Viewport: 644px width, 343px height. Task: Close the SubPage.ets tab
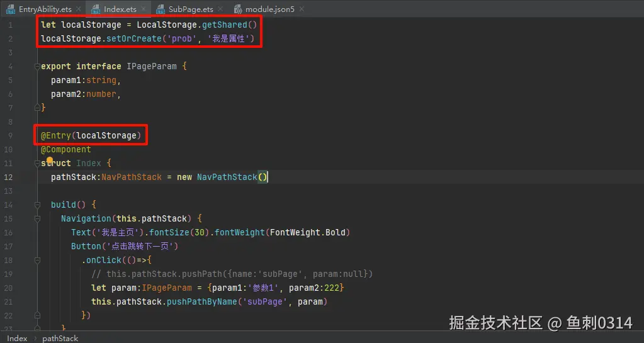coord(220,9)
